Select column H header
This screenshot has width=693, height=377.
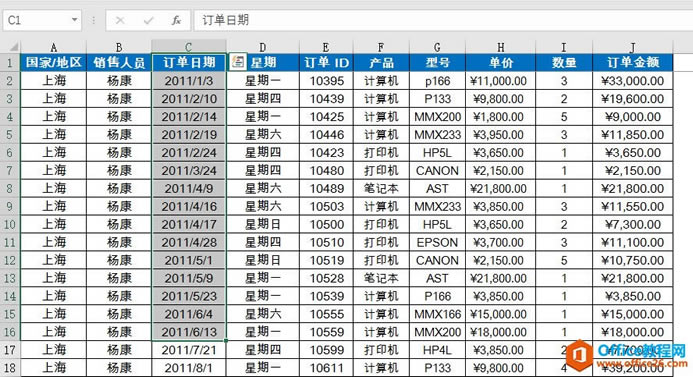click(x=500, y=47)
